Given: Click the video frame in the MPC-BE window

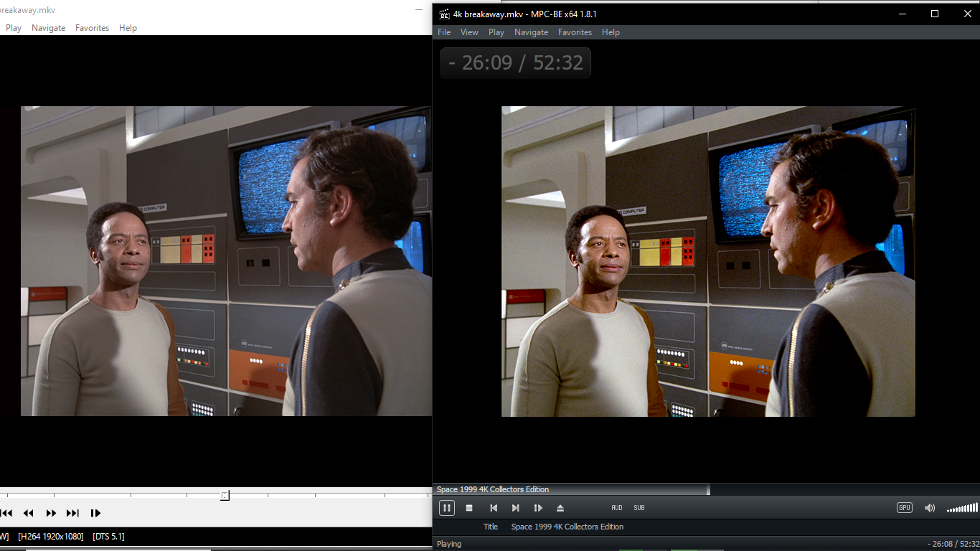Looking at the screenshot, I should pyautogui.click(x=708, y=262).
